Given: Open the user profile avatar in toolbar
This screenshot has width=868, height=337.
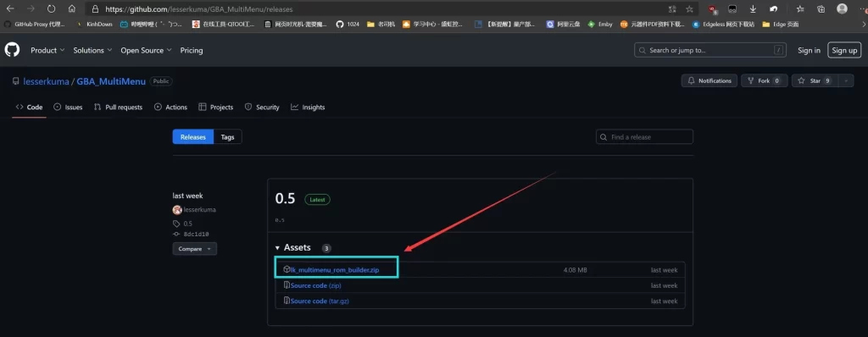Looking at the screenshot, I should pos(842,8).
